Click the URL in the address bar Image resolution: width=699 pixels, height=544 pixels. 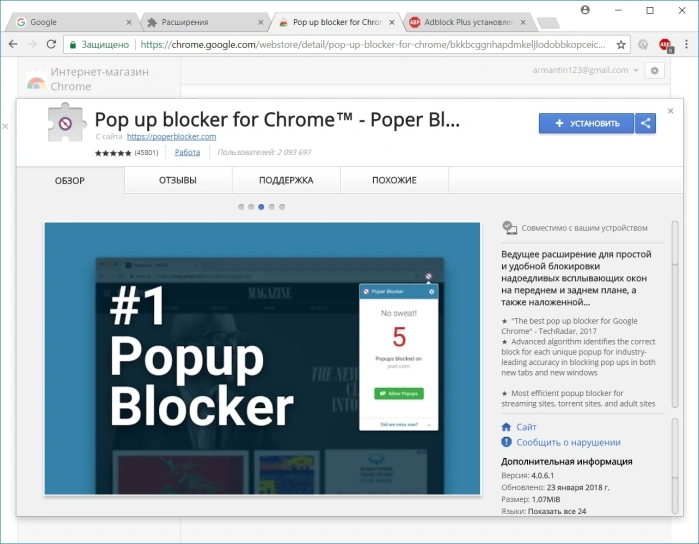pyautogui.click(x=373, y=45)
